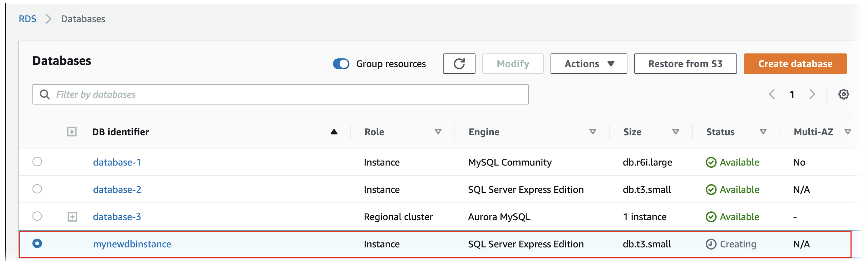
Task: Click the Status column sort triangle
Action: click(x=763, y=132)
